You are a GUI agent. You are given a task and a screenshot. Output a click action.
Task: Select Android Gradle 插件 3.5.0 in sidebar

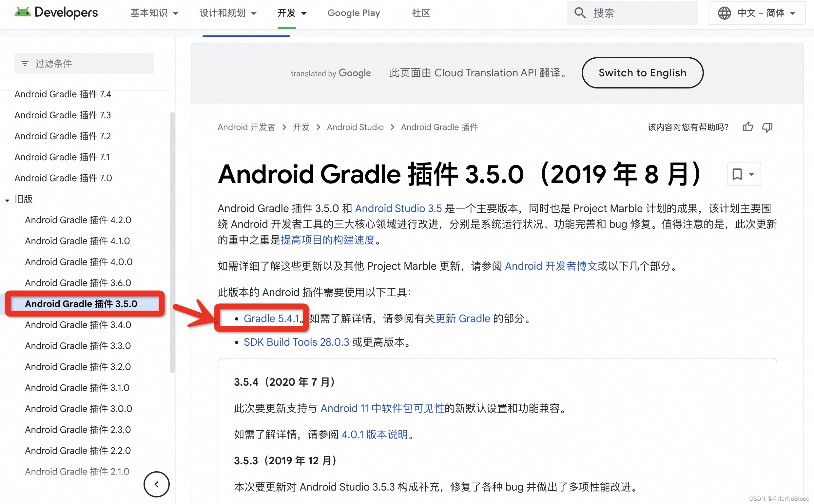pyautogui.click(x=81, y=304)
